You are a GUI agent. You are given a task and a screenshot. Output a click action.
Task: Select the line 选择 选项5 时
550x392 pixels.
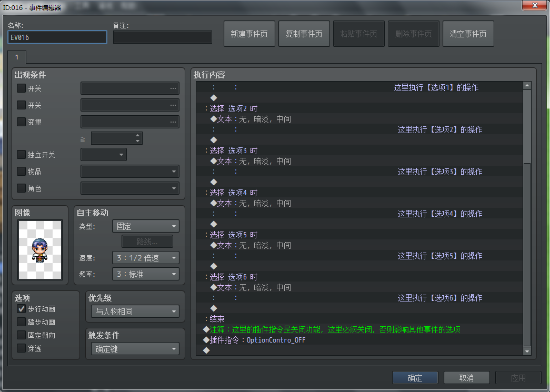(x=359, y=235)
